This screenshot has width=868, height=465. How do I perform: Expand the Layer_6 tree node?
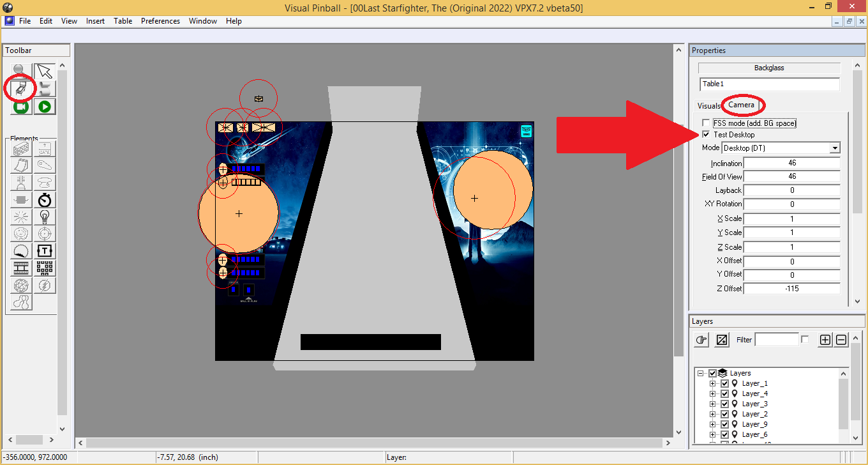coord(712,434)
